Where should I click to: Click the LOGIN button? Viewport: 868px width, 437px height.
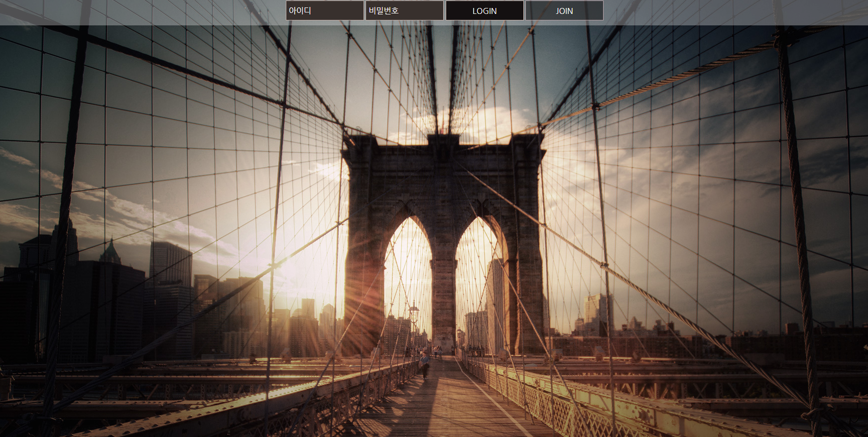coord(485,10)
